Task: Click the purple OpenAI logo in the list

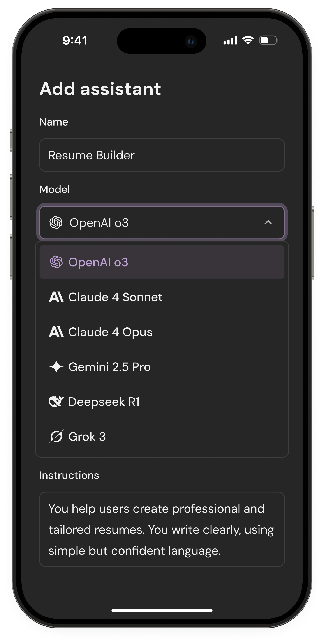Action: pos(56,262)
